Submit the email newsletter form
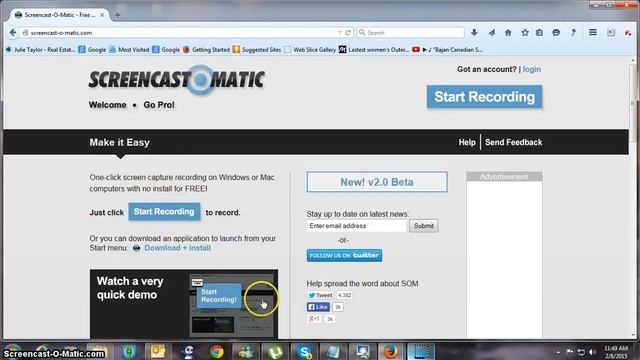 [424, 226]
